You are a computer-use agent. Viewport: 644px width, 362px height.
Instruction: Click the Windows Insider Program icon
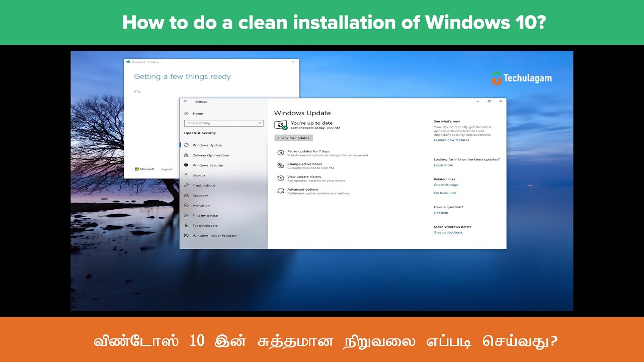pos(186,235)
